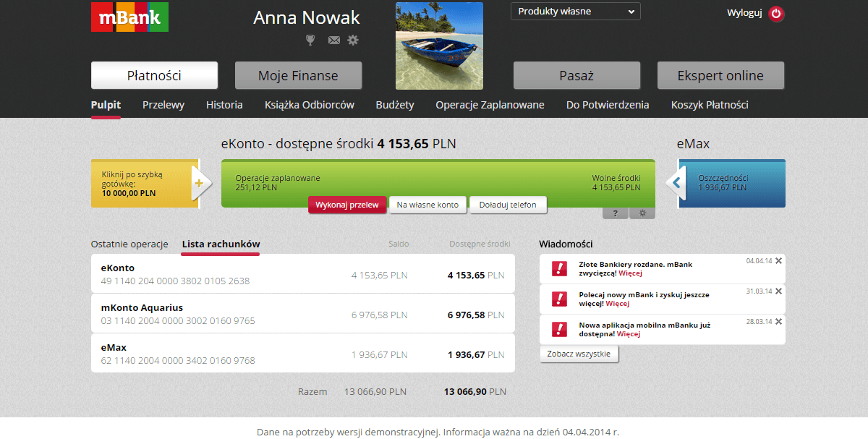Click the red power logout icon
This screenshot has width=868, height=439.
(776, 13)
